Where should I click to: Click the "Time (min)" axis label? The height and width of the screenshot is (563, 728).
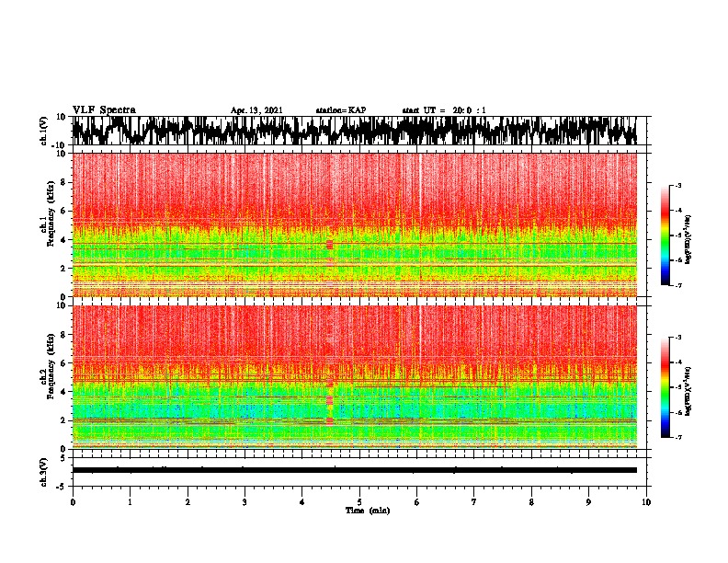tap(368, 511)
